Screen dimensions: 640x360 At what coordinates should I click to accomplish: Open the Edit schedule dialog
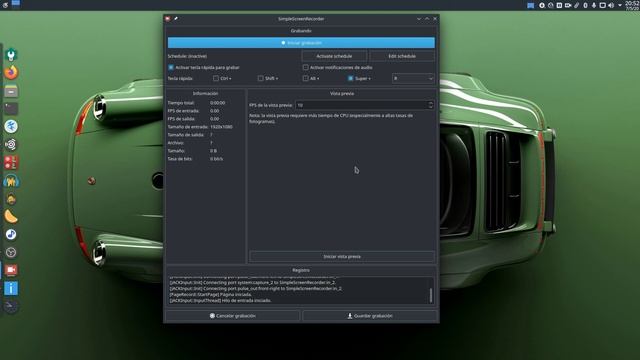pos(402,56)
